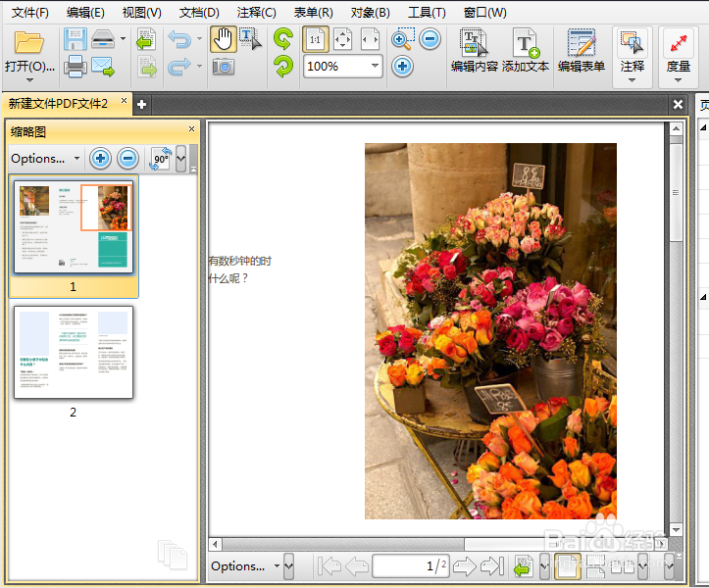Set zoom to Actual Size 1:1
The width and height of the screenshot is (709, 588).
[x=315, y=40]
